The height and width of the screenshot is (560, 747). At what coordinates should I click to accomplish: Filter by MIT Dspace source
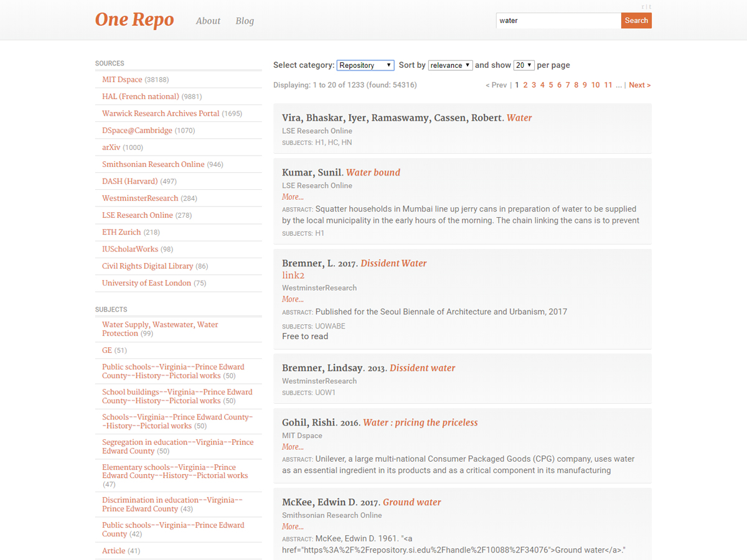tap(122, 80)
